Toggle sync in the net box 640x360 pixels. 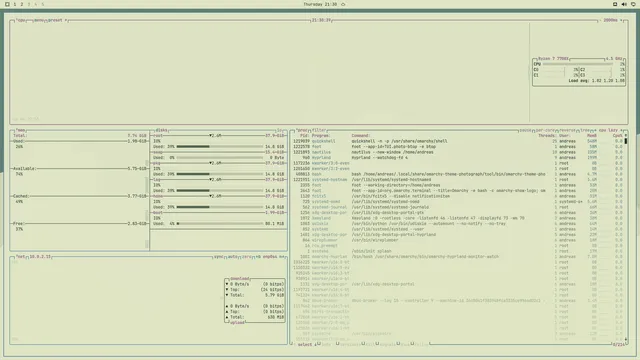[x=219, y=257]
